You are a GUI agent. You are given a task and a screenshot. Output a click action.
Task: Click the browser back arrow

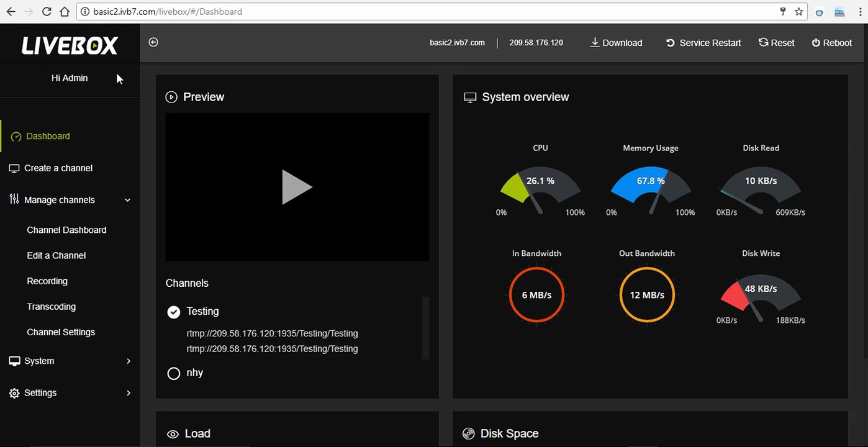[11, 11]
